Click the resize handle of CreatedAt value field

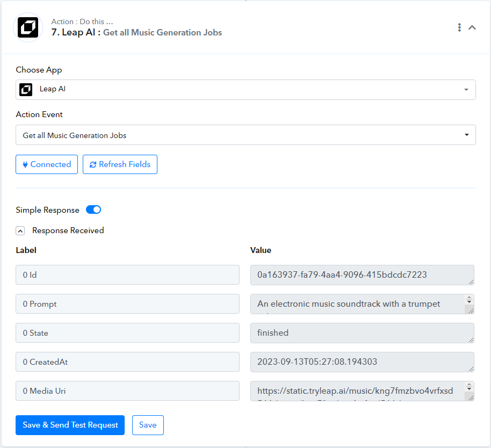tap(471, 369)
